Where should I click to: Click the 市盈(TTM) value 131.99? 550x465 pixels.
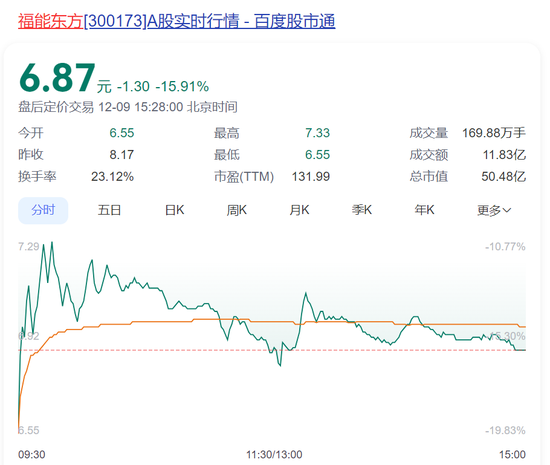[x=311, y=176]
